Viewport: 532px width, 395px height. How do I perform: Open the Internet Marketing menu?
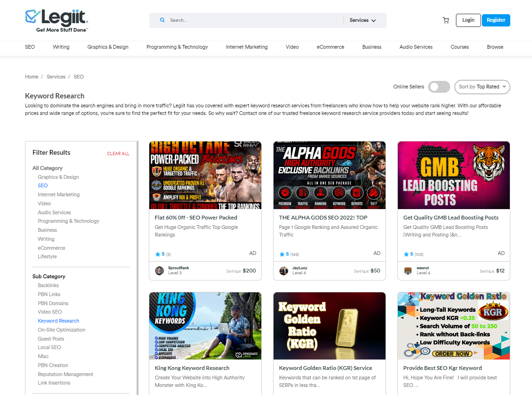[x=247, y=47]
